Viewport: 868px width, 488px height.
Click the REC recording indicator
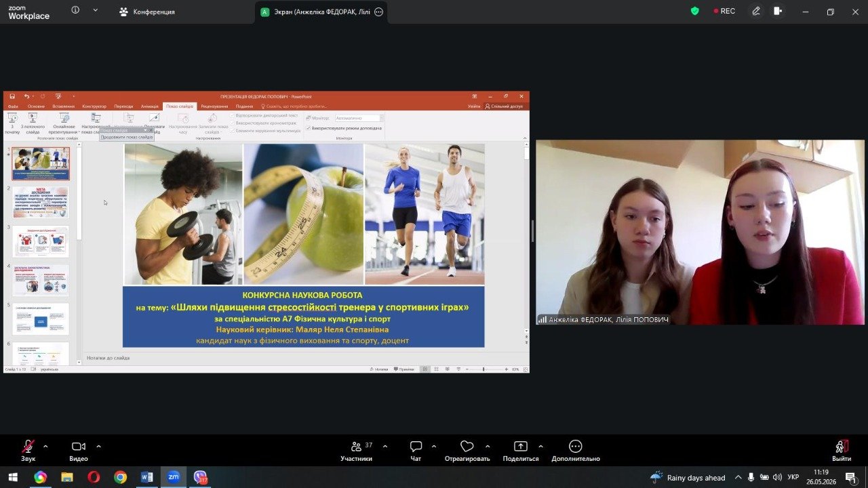pyautogui.click(x=724, y=11)
